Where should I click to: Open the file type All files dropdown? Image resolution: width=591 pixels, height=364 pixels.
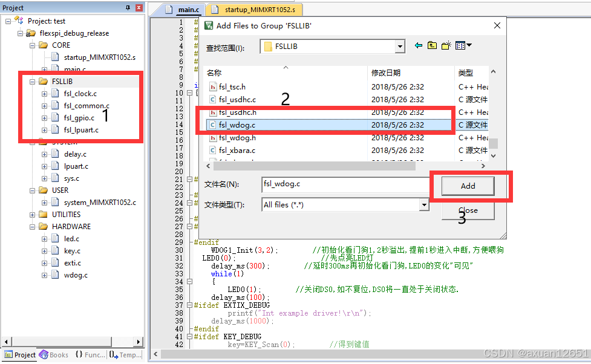click(425, 205)
